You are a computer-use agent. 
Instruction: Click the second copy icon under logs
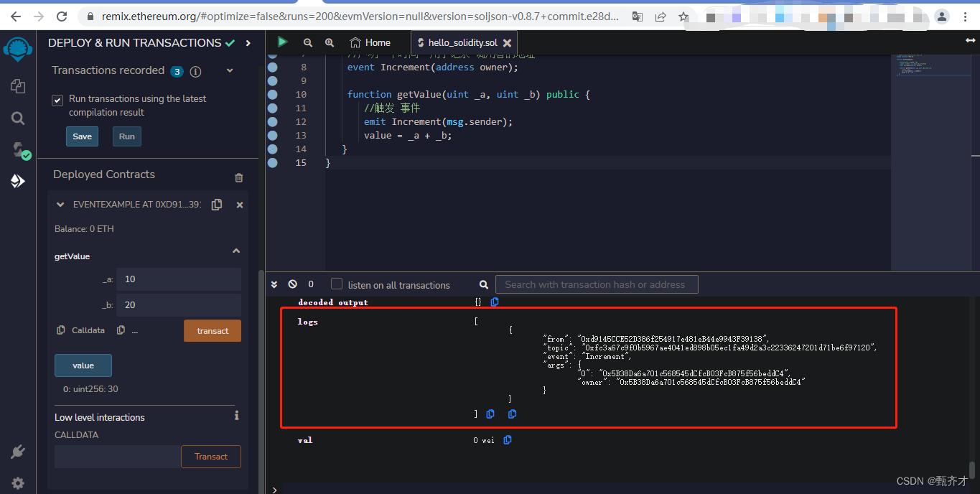point(512,414)
